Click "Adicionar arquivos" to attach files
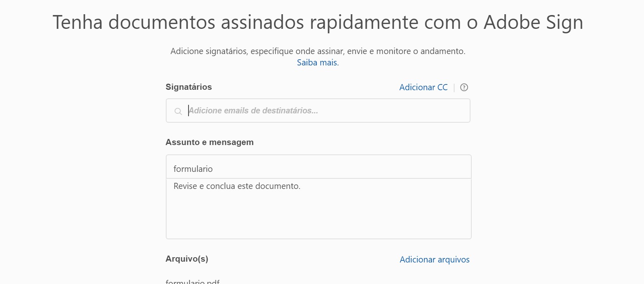This screenshot has height=284, width=644. click(434, 260)
